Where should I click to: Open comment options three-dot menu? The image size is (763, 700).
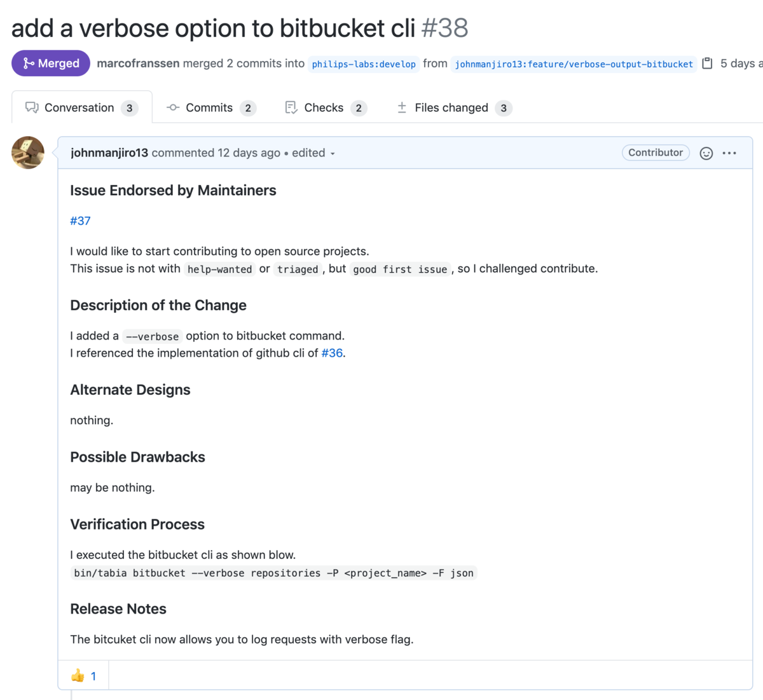pos(729,153)
